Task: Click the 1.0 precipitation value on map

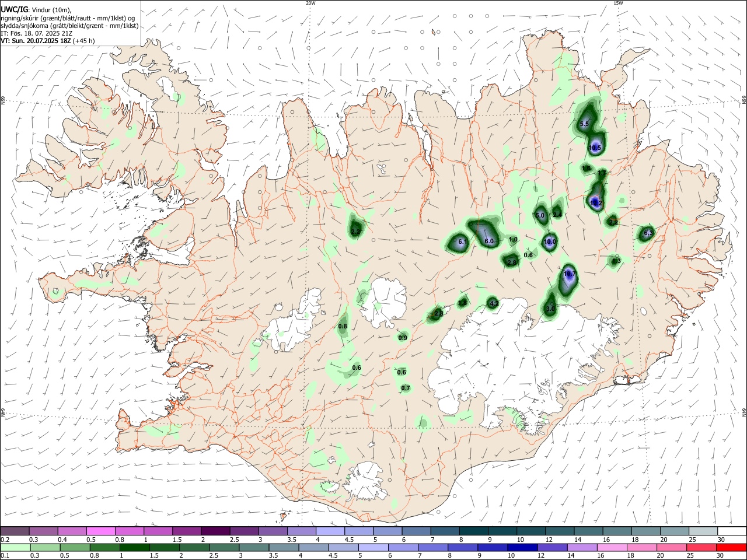Action: (513, 239)
